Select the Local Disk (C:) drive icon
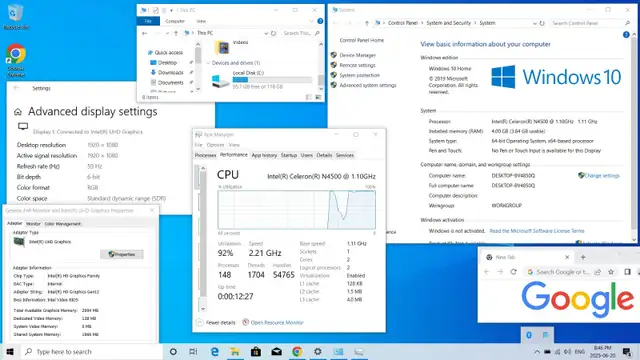The width and height of the screenshot is (640, 360). coord(220,80)
